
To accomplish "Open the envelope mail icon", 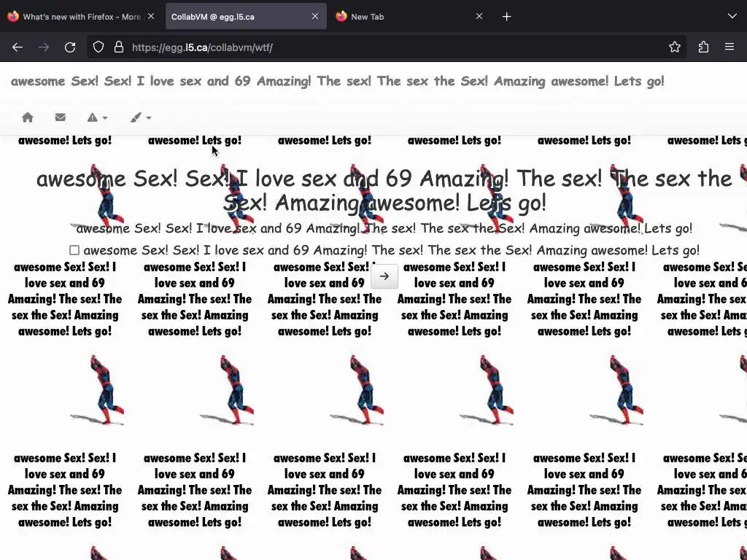I will coord(60,117).
